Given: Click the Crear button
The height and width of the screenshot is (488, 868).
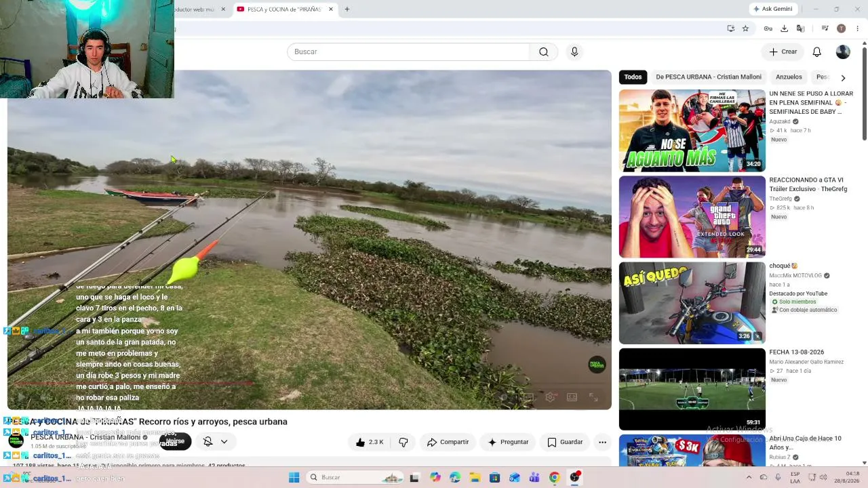Looking at the screenshot, I should (x=783, y=52).
